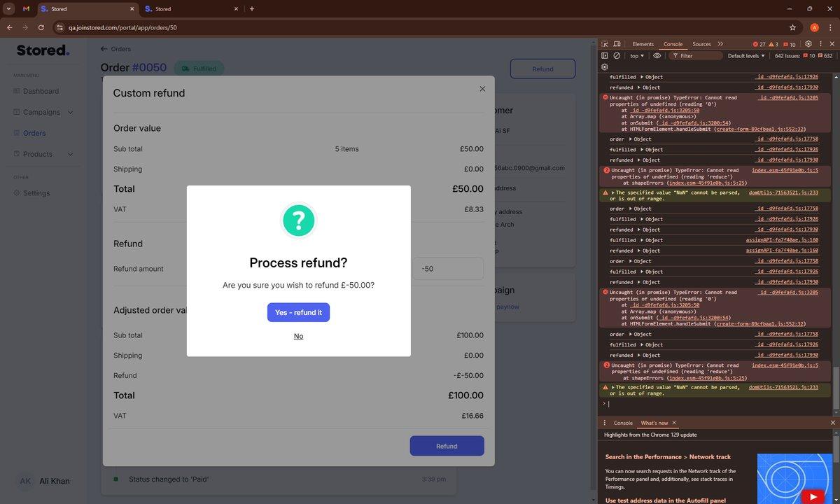Open a new browser tab
The height and width of the screenshot is (504, 840).
[x=252, y=9]
